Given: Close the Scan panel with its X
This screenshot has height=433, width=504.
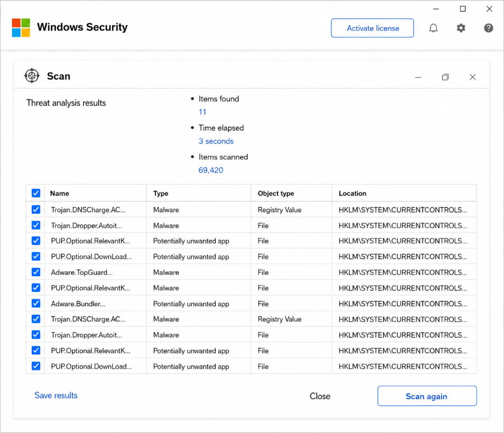Looking at the screenshot, I should 472,77.
